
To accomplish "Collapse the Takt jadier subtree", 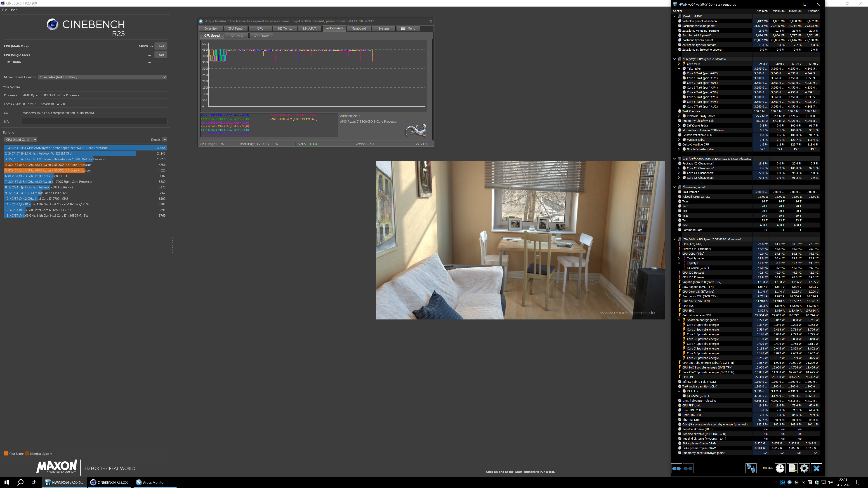I will pyautogui.click(x=679, y=68).
